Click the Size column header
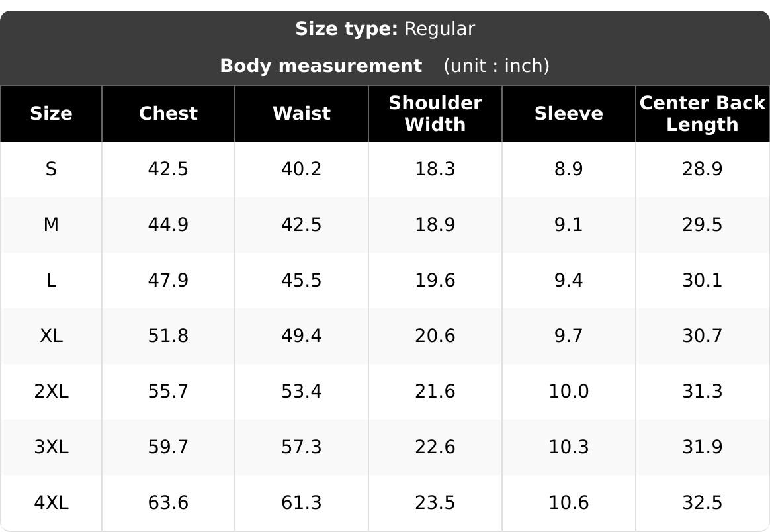Screen dimensions: 770x532 [51, 113]
